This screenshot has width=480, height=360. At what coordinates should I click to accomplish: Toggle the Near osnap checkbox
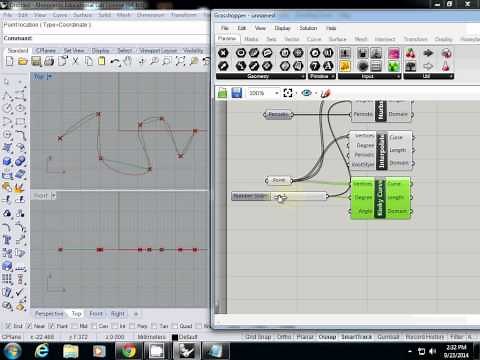29,325
